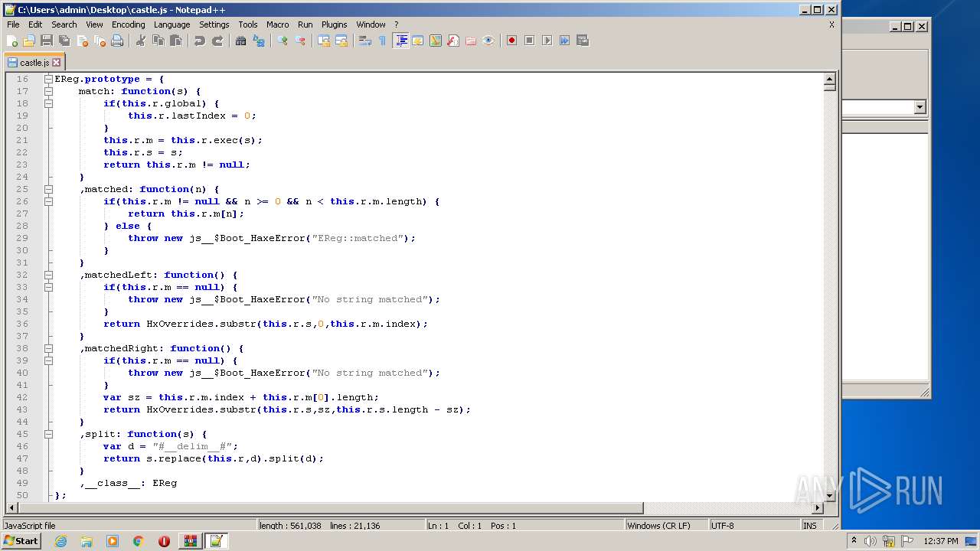Collapse the matchedRight function fold on line 38
Viewport: 980px width, 551px height.
48,348
